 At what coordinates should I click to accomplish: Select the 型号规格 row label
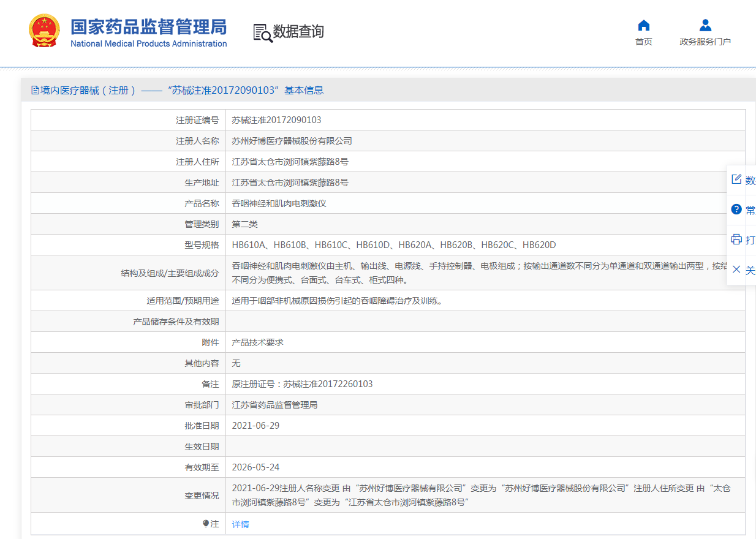pyautogui.click(x=202, y=245)
